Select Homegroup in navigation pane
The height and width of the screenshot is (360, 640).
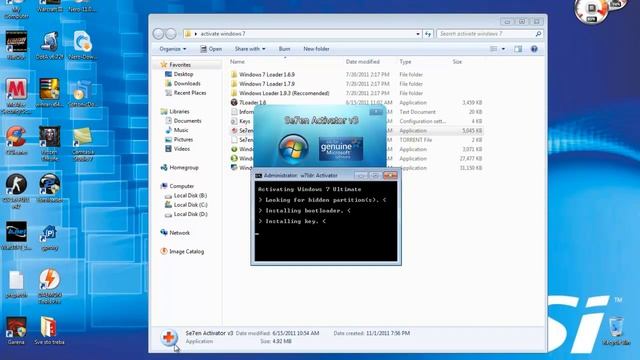pos(184,168)
